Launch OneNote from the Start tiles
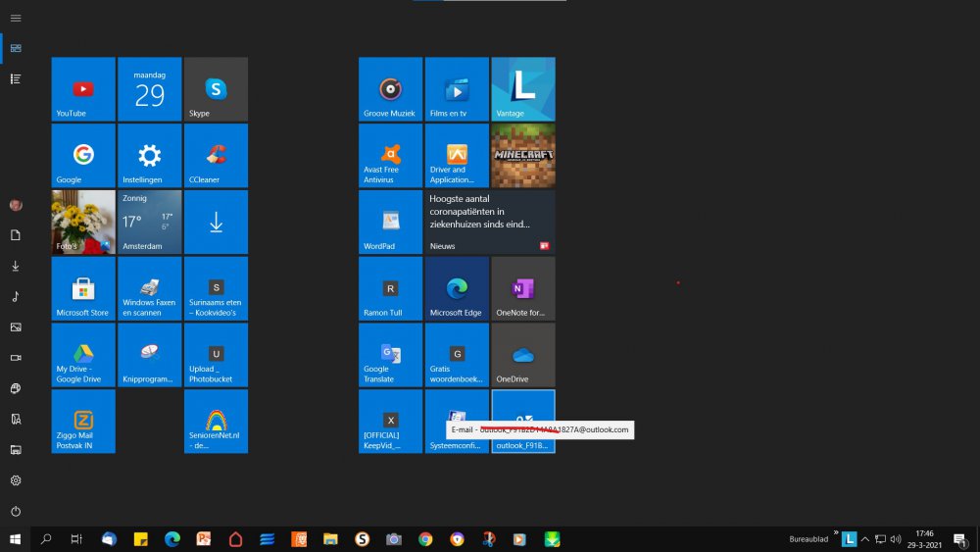 click(x=522, y=289)
